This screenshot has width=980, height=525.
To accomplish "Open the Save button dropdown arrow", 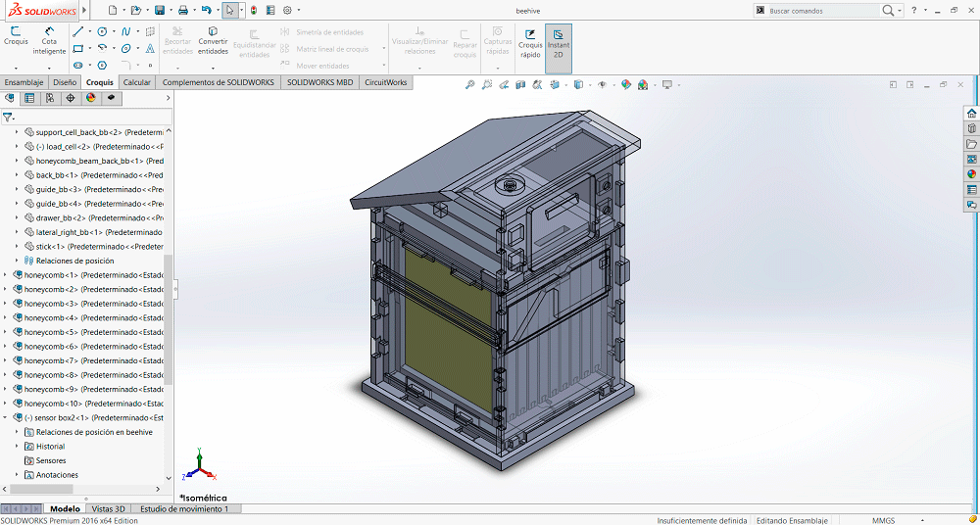I will 171,10.
